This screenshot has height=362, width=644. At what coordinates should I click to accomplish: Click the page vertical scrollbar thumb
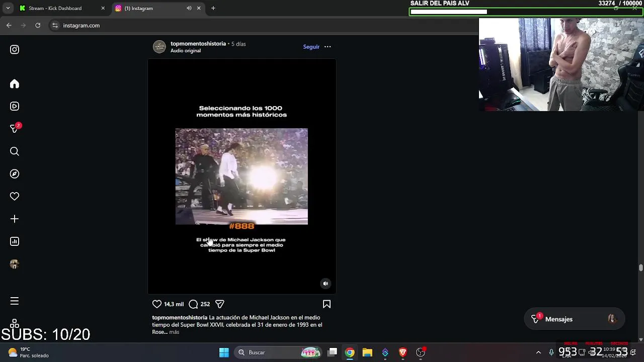click(x=640, y=267)
